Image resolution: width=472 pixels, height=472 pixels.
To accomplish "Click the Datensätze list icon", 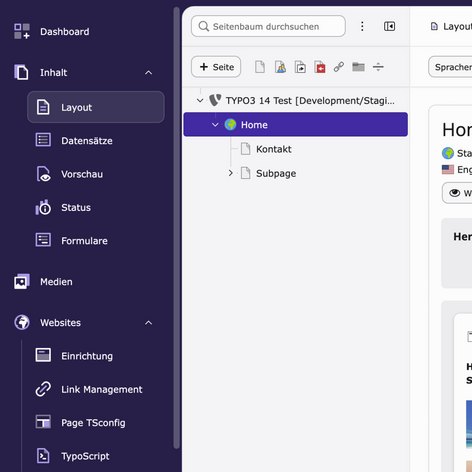I will 43,140.
